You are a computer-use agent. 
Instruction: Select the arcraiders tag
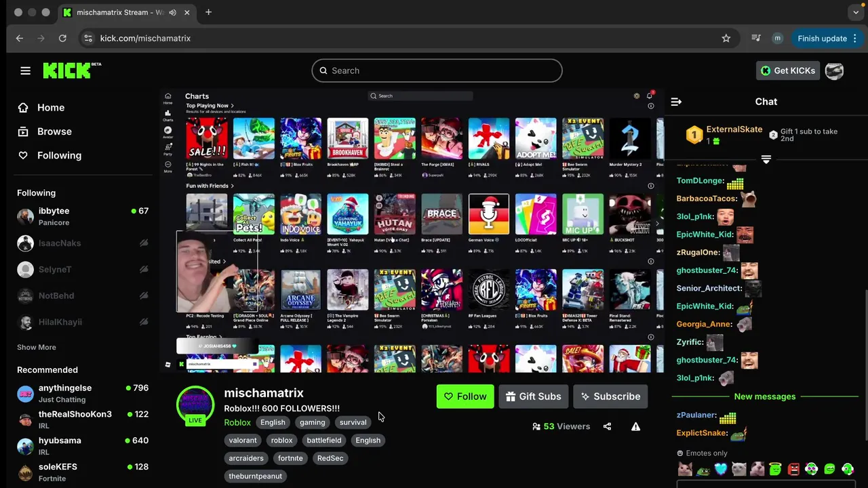point(246,458)
